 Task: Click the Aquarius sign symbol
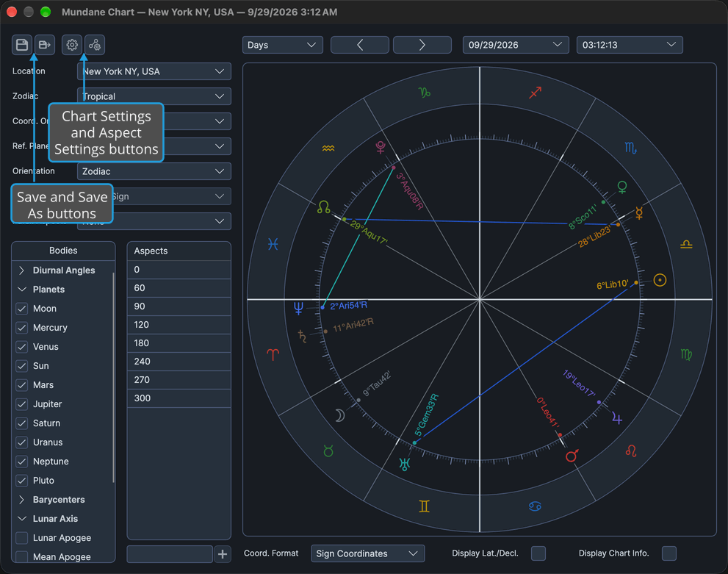pyautogui.click(x=328, y=148)
